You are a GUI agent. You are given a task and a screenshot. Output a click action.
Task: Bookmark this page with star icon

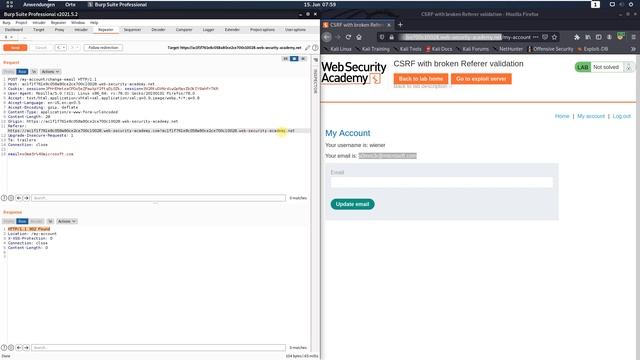(554, 37)
